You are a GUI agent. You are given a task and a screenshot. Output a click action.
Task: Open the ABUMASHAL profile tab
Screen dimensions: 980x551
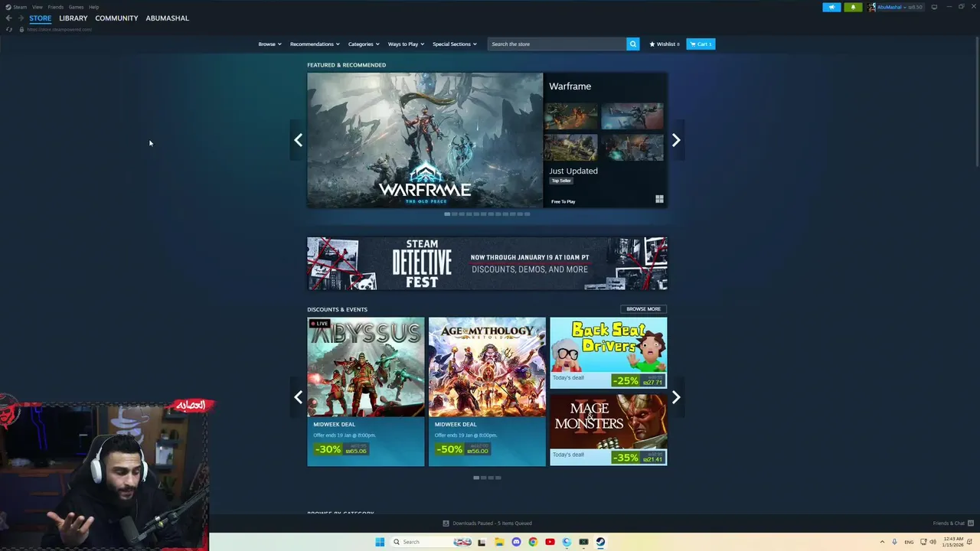point(167,18)
